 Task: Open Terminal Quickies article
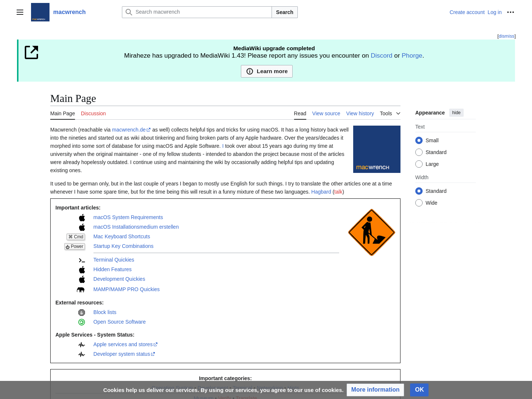click(x=114, y=260)
